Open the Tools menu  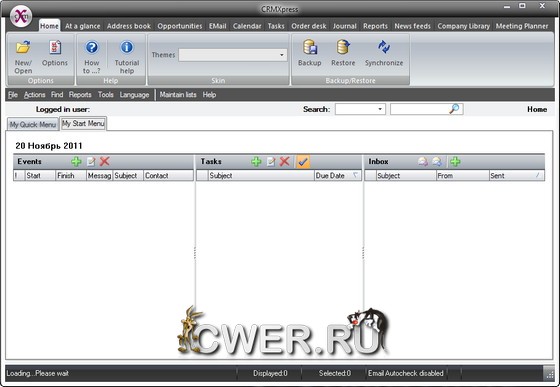[x=106, y=95]
